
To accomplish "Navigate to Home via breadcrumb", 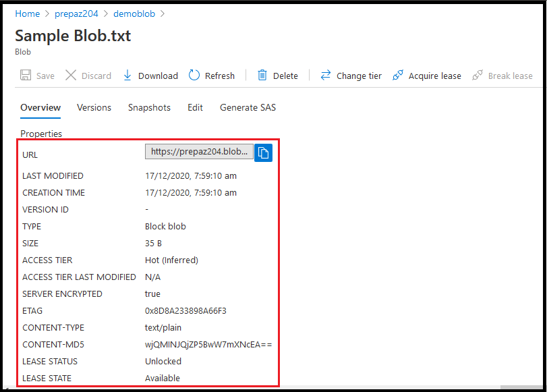I will (27, 13).
